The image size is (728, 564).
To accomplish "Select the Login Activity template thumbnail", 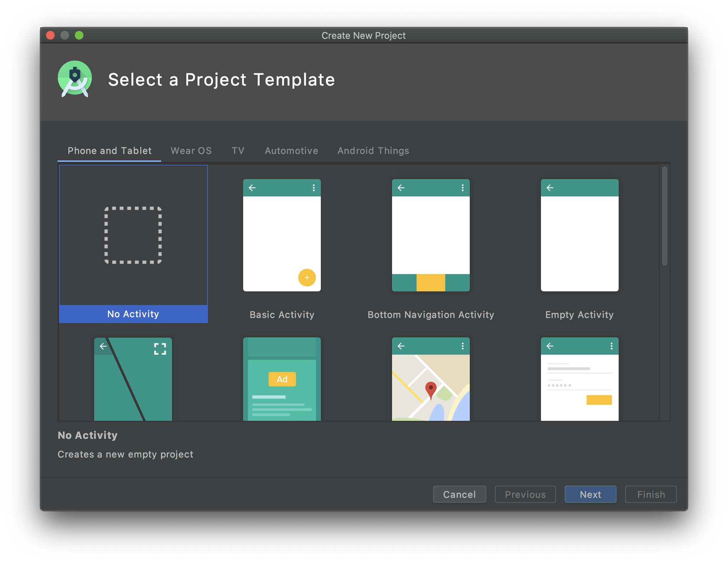I will click(580, 379).
